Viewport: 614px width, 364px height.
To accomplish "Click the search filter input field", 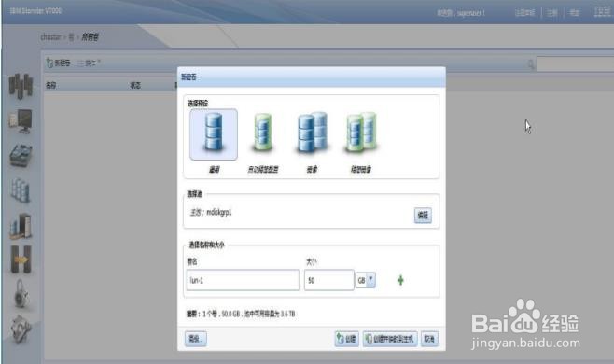I will point(575,63).
